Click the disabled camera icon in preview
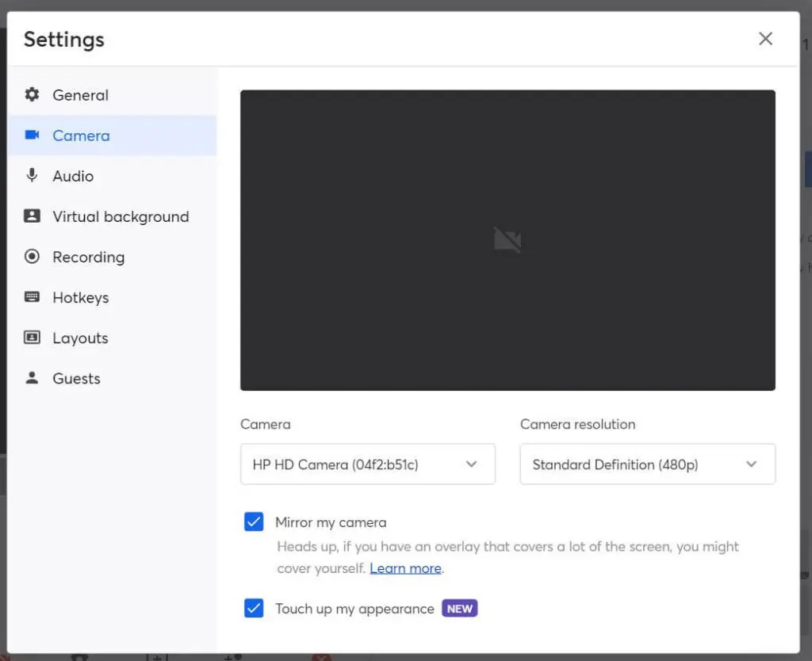This screenshot has width=812, height=661. pos(507,239)
